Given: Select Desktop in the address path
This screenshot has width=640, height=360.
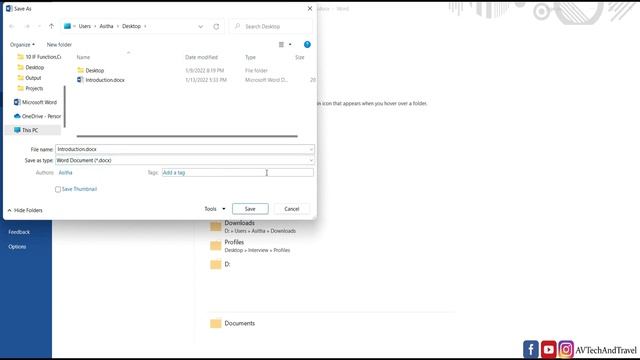Looking at the screenshot, I should coord(131,26).
